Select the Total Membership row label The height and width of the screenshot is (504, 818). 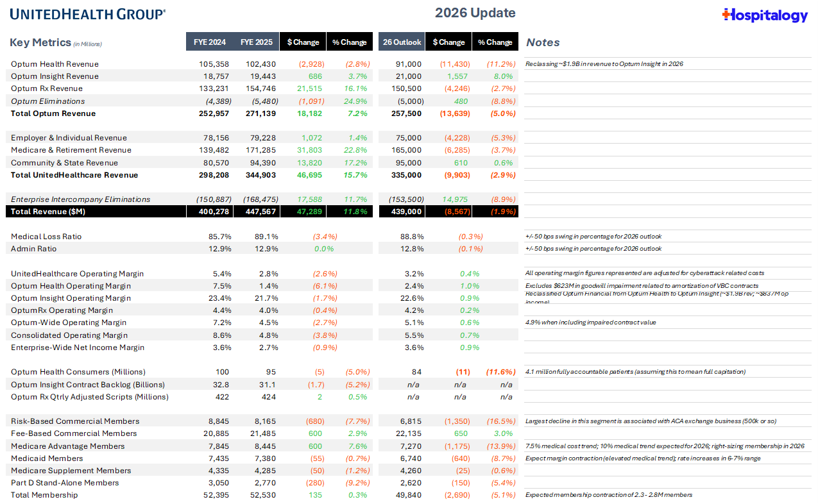(44, 495)
